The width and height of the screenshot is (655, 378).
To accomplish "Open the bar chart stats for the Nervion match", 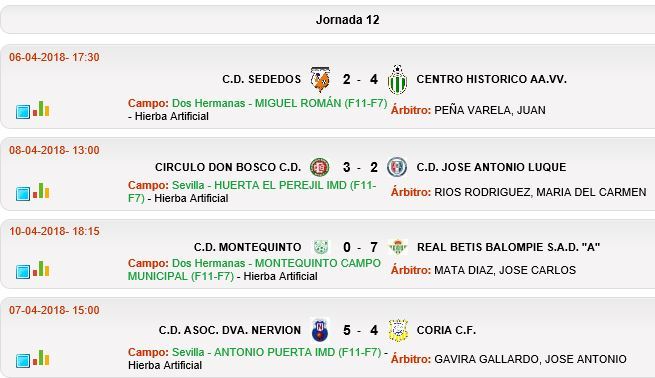I will click(x=41, y=358).
